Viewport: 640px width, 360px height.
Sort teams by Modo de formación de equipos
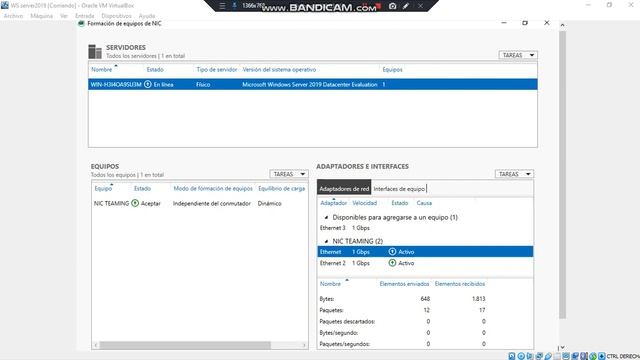pyautogui.click(x=213, y=188)
